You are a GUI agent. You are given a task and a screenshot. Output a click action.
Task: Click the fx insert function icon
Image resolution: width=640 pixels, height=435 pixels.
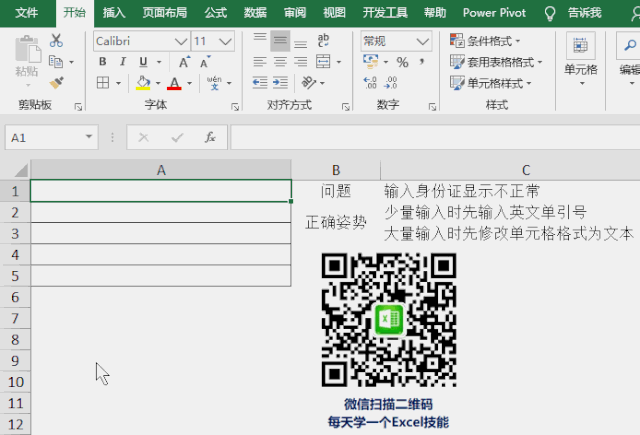point(210,138)
